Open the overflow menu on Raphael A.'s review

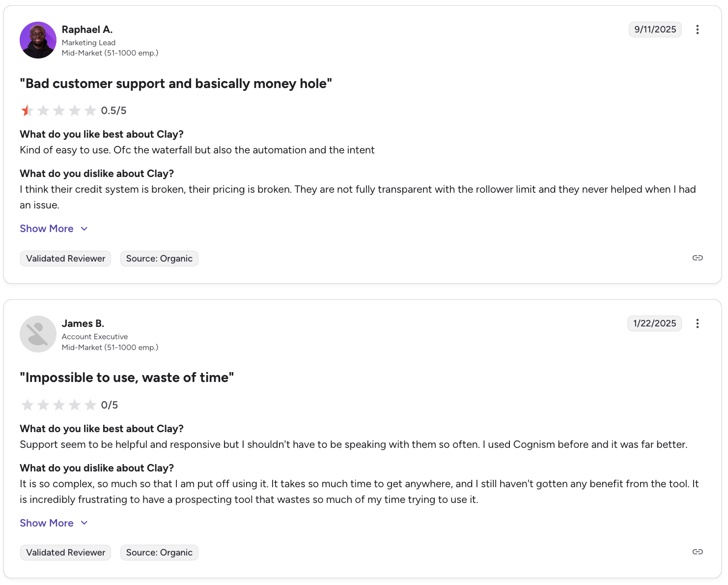[698, 29]
